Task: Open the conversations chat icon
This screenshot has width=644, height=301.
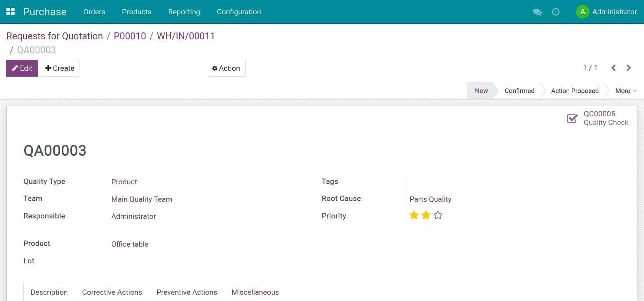Action: (x=537, y=12)
